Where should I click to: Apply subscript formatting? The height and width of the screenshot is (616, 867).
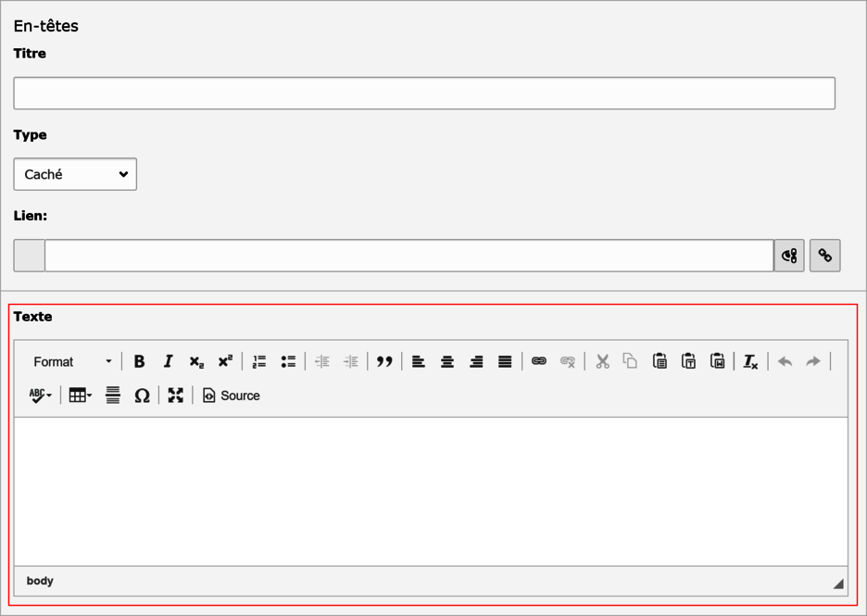[x=196, y=361]
